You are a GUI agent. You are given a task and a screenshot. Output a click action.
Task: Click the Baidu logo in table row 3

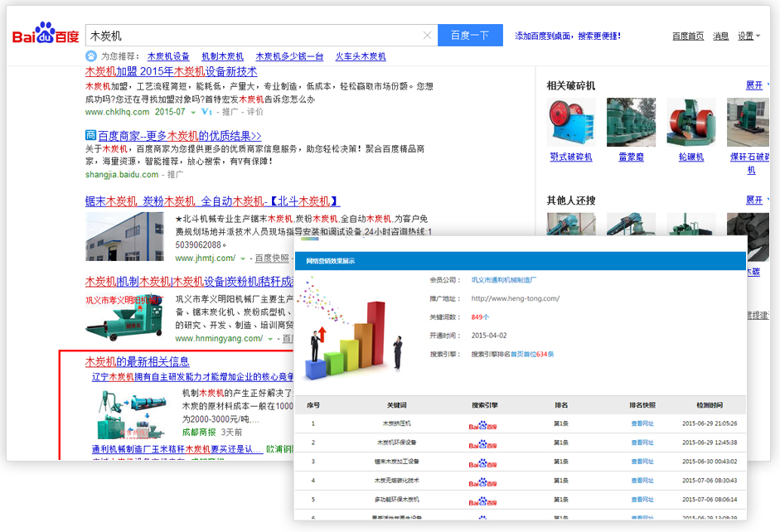pos(482,462)
